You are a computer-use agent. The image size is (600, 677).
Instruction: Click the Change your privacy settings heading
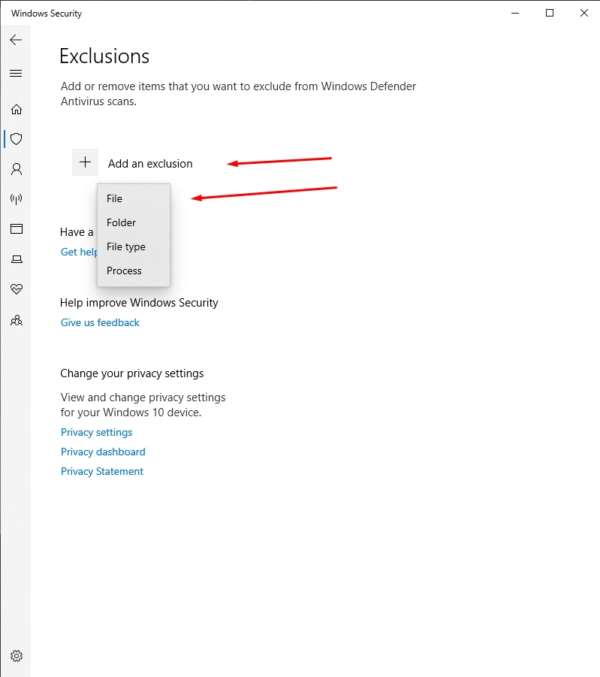coord(132,373)
